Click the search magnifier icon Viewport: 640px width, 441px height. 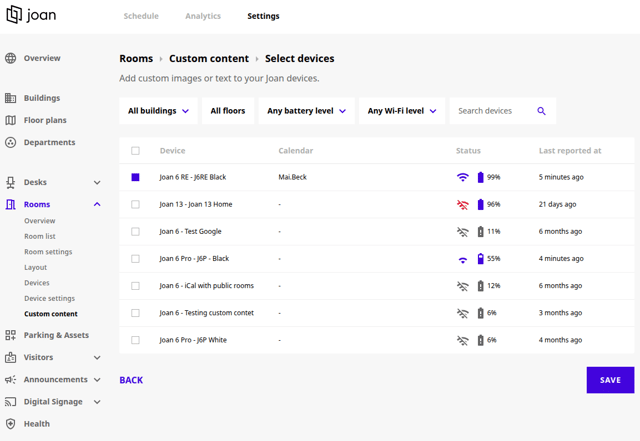point(541,111)
